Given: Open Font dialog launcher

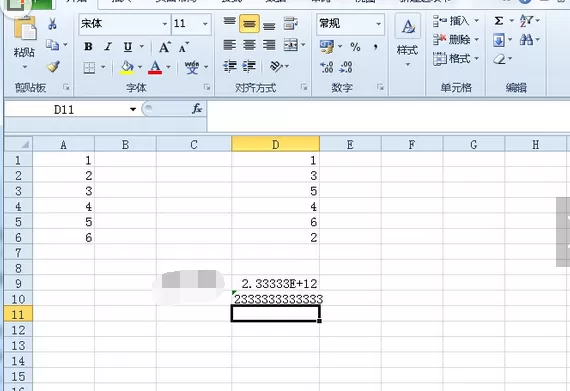Looking at the screenshot, I should (207, 87).
